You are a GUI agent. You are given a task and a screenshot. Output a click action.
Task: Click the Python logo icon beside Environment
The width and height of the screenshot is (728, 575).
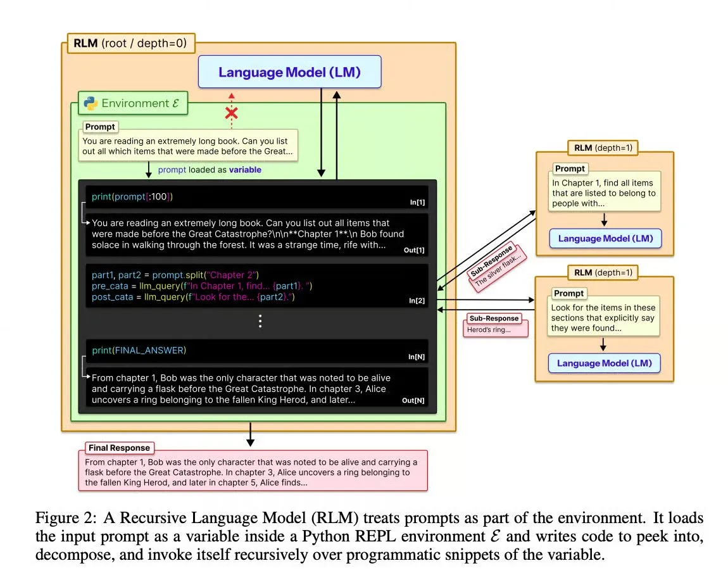click(x=91, y=103)
